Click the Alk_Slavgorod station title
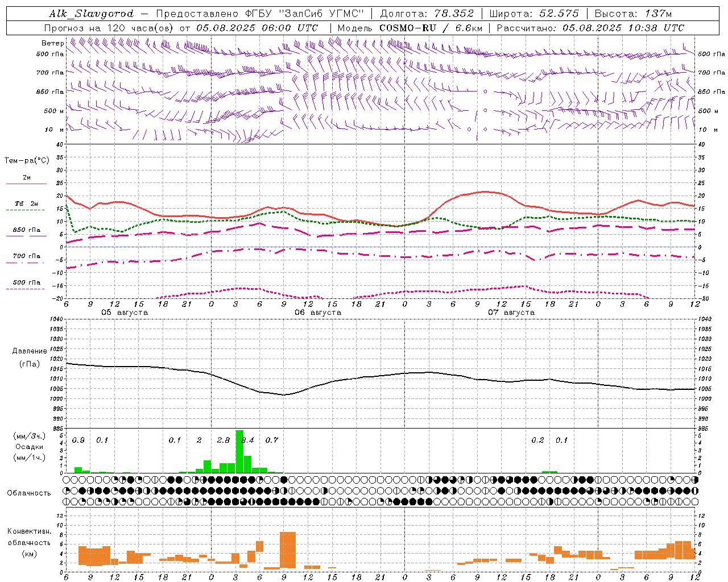 [92, 14]
